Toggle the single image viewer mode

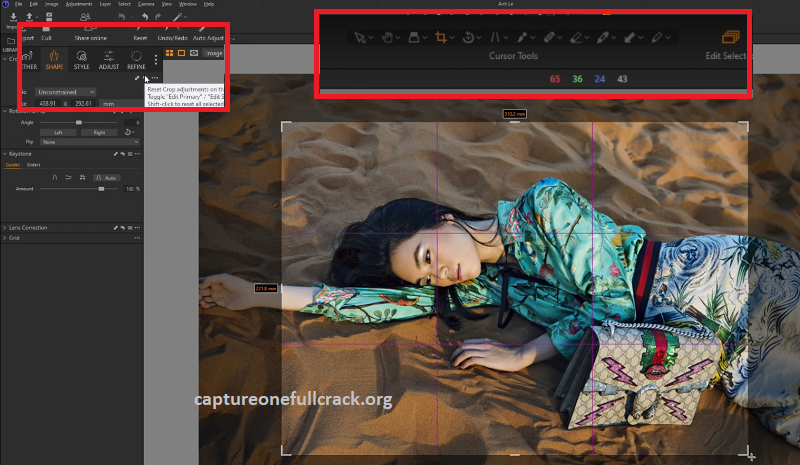tap(181, 53)
